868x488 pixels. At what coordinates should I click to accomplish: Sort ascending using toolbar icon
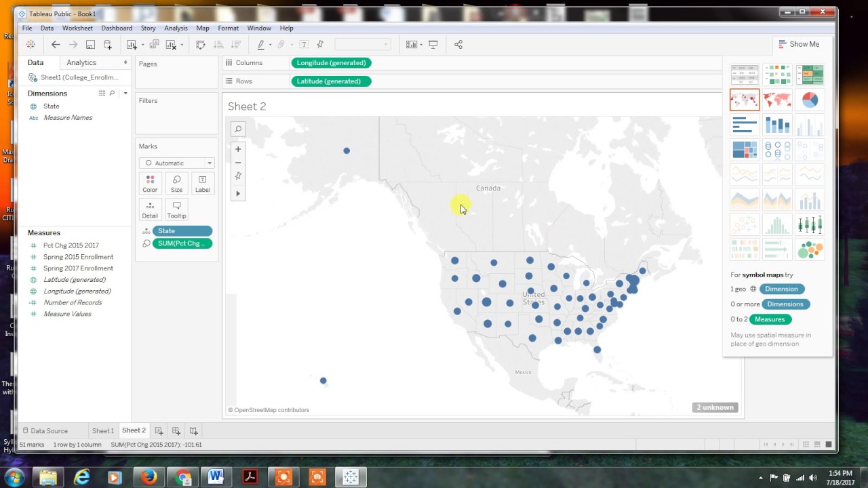pos(218,45)
